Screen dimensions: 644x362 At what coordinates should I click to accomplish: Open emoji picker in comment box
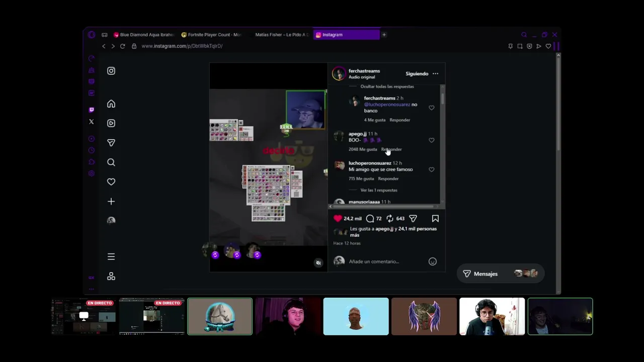coord(432,261)
